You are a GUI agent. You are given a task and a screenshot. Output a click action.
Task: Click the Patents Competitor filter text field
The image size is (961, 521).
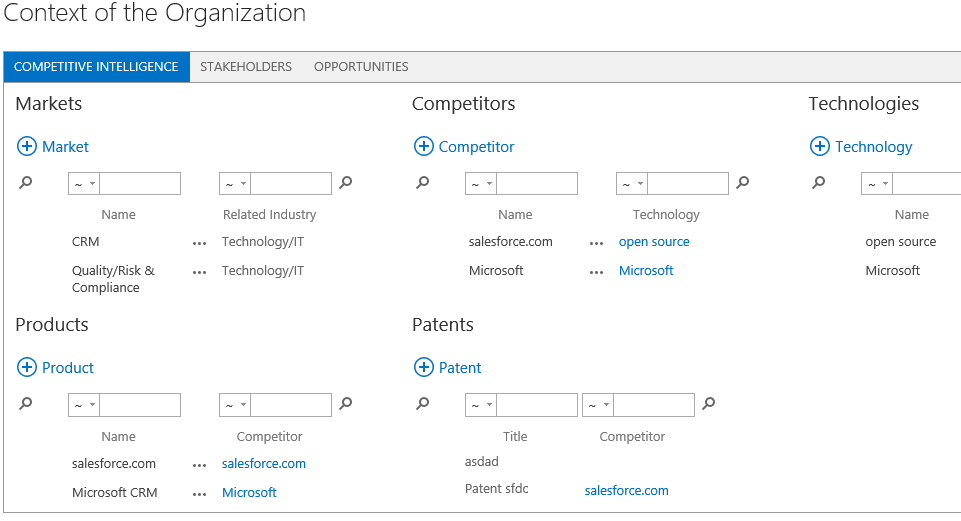(x=654, y=405)
